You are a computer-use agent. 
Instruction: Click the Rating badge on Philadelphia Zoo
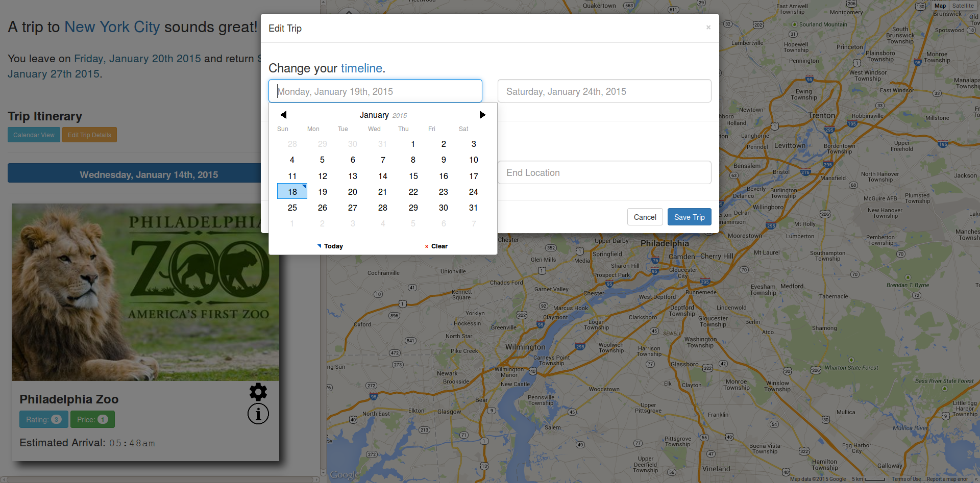click(43, 419)
